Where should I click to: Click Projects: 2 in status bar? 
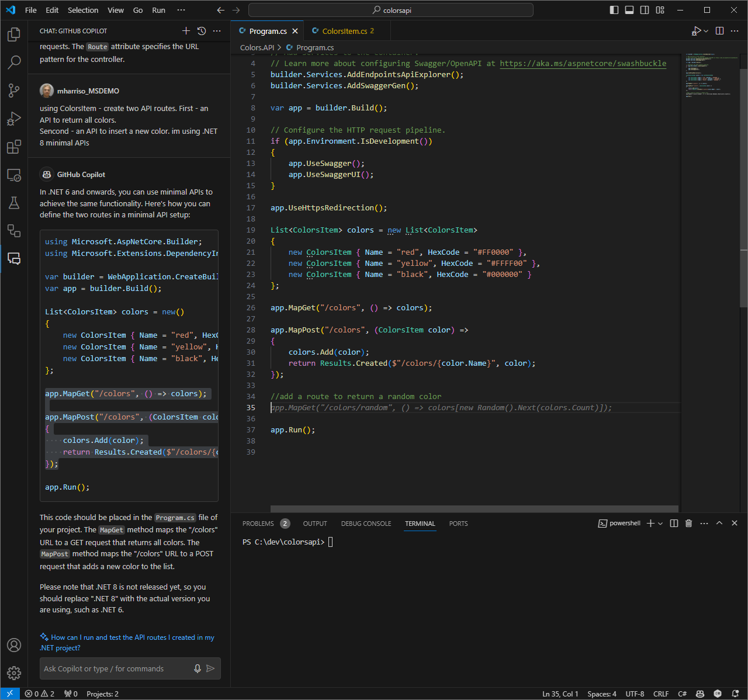102,694
